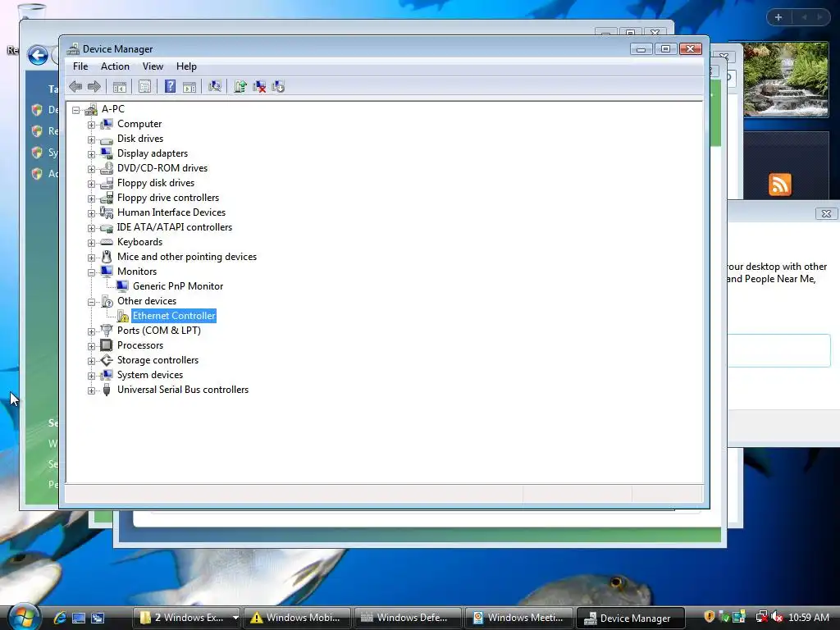The image size is (840, 630).
Task: Open the Properties toolbar icon
Action: click(x=144, y=86)
